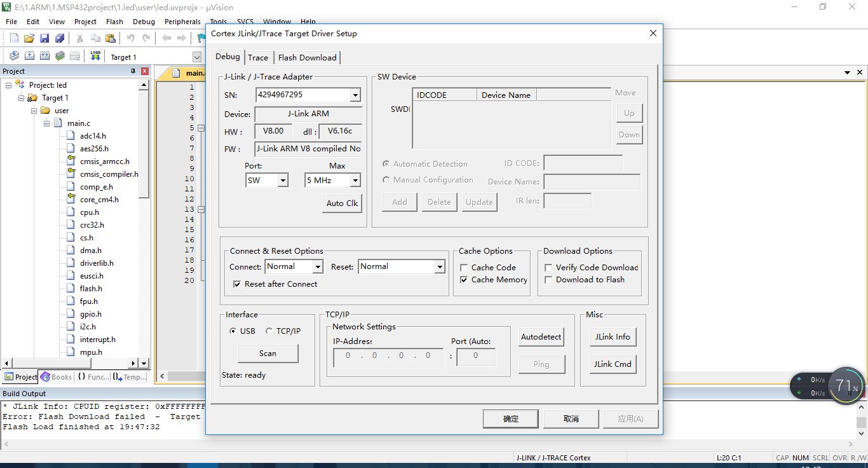Click the Batch Build stacked layers icon

coord(60,56)
